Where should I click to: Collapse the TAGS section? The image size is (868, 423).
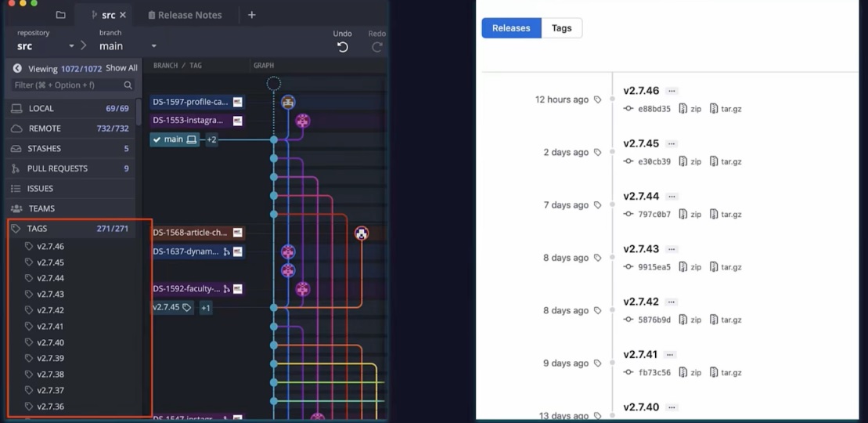point(70,229)
